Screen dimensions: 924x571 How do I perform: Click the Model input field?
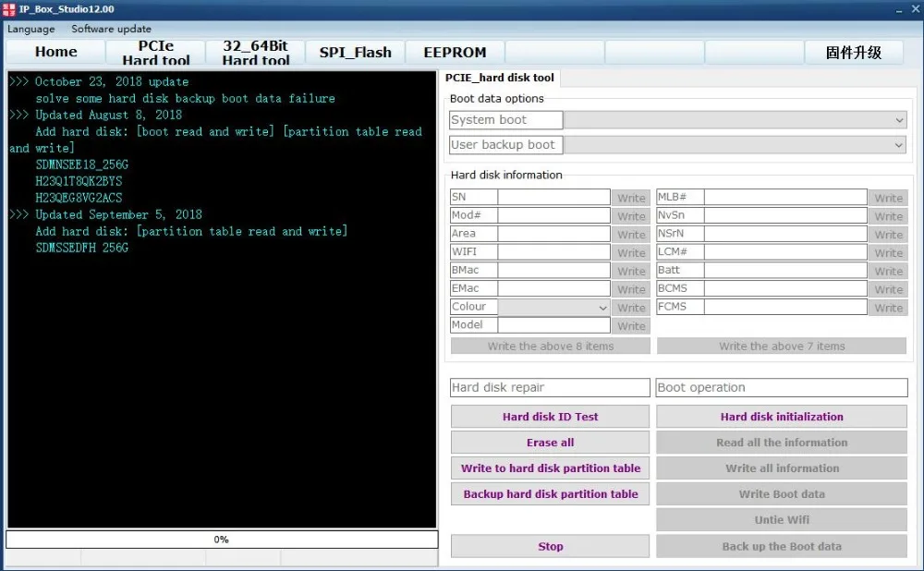point(553,324)
